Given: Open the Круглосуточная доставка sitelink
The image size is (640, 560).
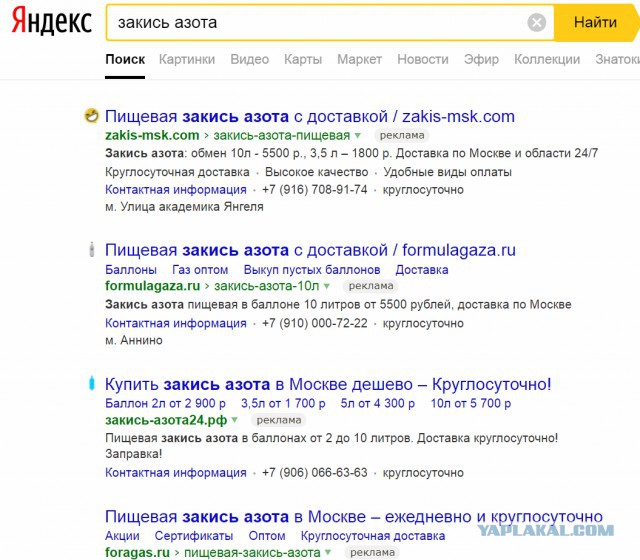Looking at the screenshot, I should pyautogui.click(x=373, y=536).
